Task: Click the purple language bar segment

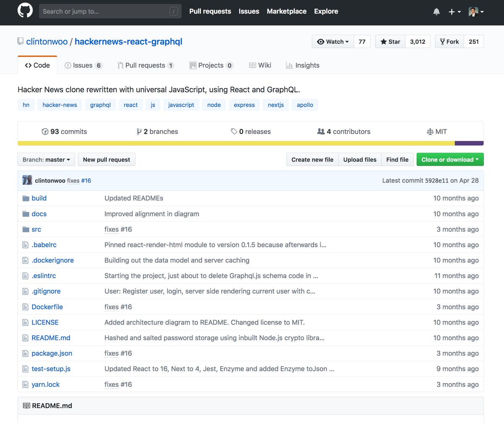Action: pyautogui.click(x=469, y=143)
